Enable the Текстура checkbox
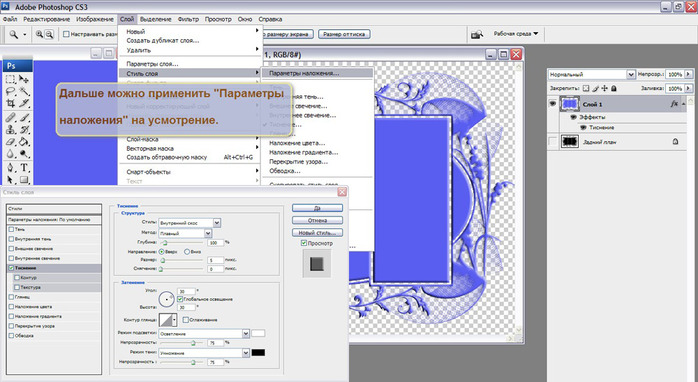698x382 pixels. tap(17, 287)
